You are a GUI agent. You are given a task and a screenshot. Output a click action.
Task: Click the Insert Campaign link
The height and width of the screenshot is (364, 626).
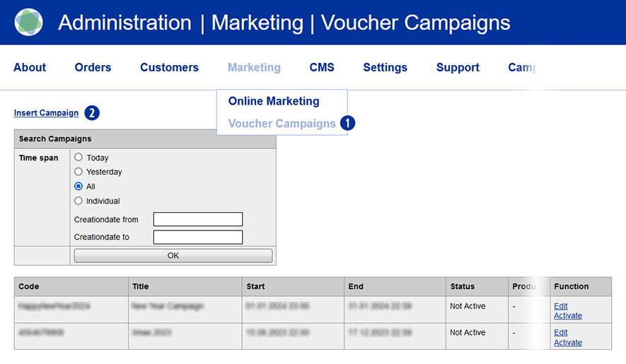tap(46, 113)
